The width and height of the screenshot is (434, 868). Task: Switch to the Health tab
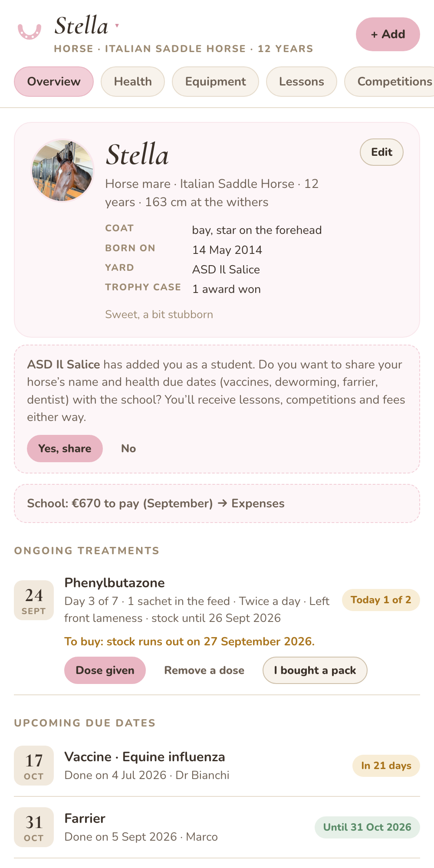(x=133, y=82)
